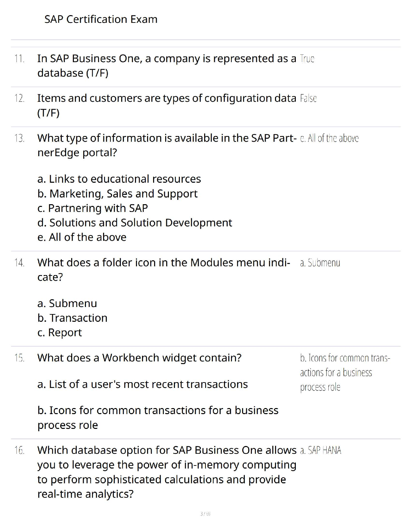Pick option "c. Partnering with SAP"
The image size is (411, 532).
click(93, 208)
